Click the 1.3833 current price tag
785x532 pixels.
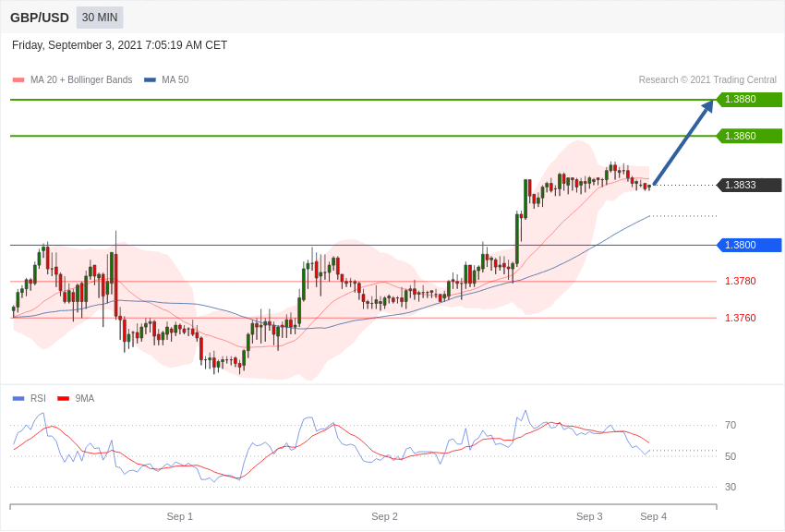pos(749,185)
